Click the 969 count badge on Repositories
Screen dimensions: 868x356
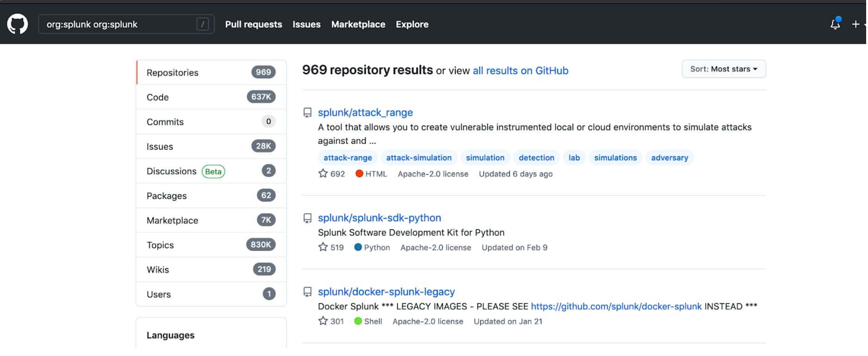click(x=263, y=72)
